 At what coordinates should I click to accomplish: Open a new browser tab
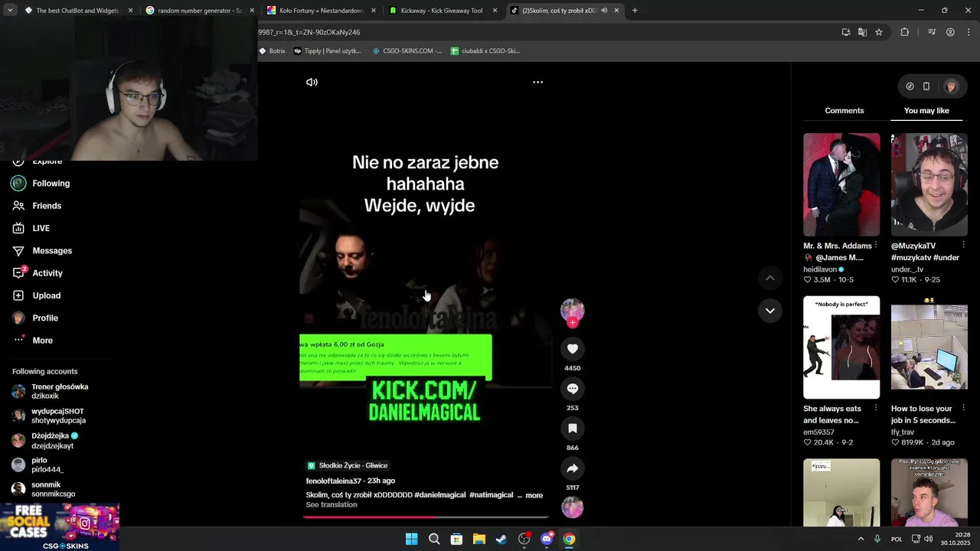pos(635,11)
